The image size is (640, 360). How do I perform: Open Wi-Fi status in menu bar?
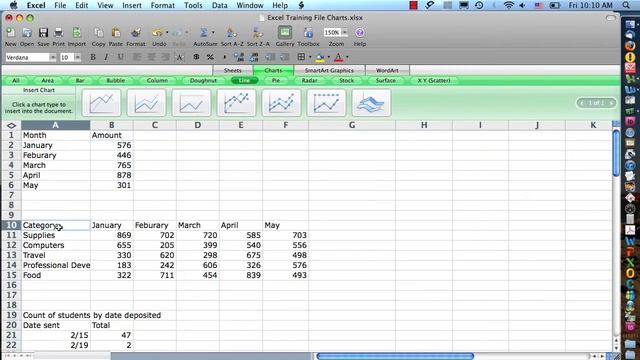pos(509,5)
